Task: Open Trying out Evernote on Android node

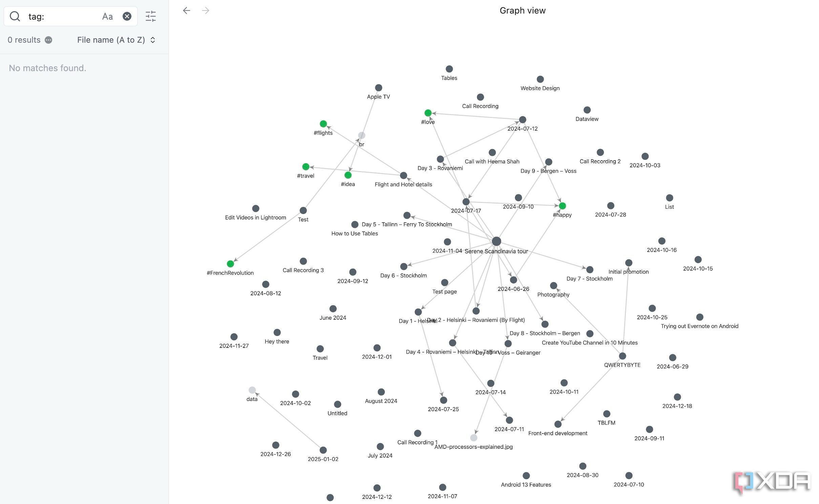Action: pyautogui.click(x=700, y=317)
